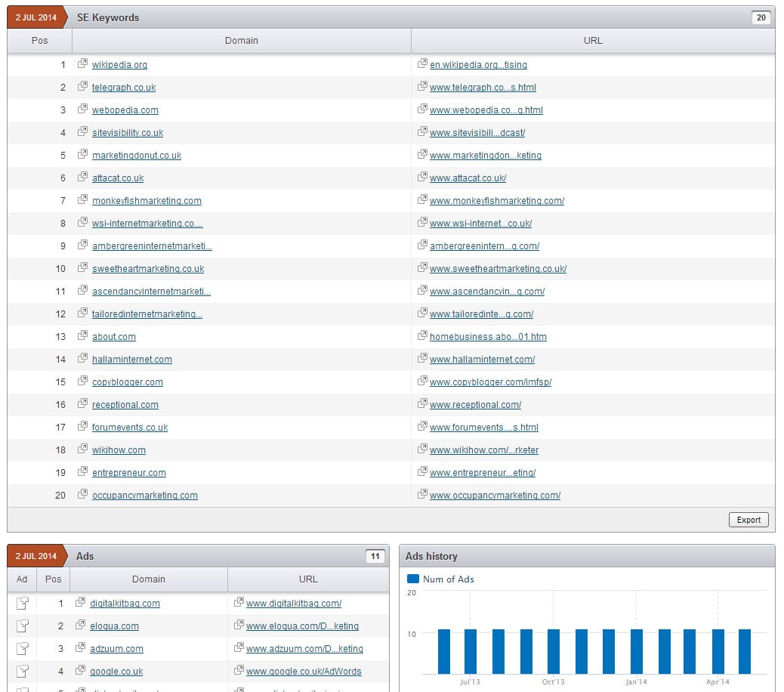Viewport: 784px width, 692px height.
Task: Open external link icon beside www.eloqua.com URL
Action: tap(239, 625)
